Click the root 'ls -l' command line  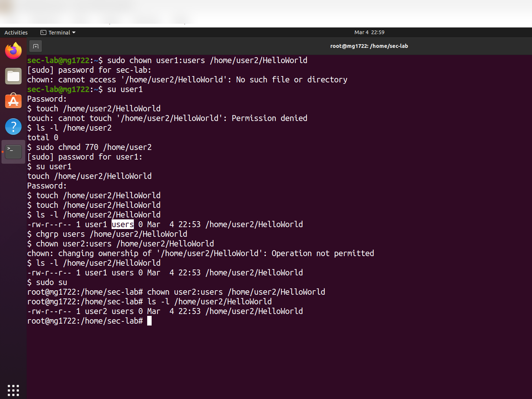[x=149, y=301]
